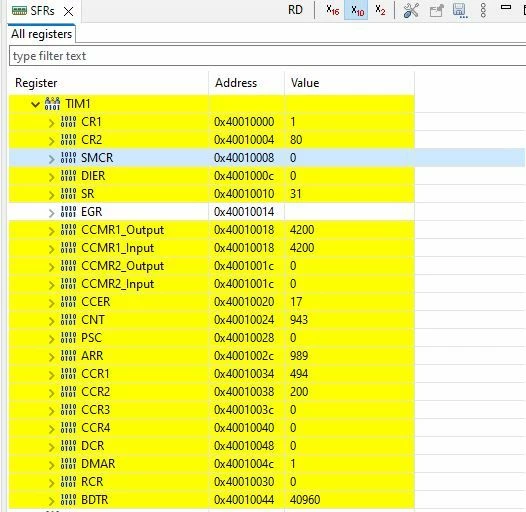The width and height of the screenshot is (526, 512).
Task: Click the binary icon beside DMAR
Action: (x=68, y=464)
